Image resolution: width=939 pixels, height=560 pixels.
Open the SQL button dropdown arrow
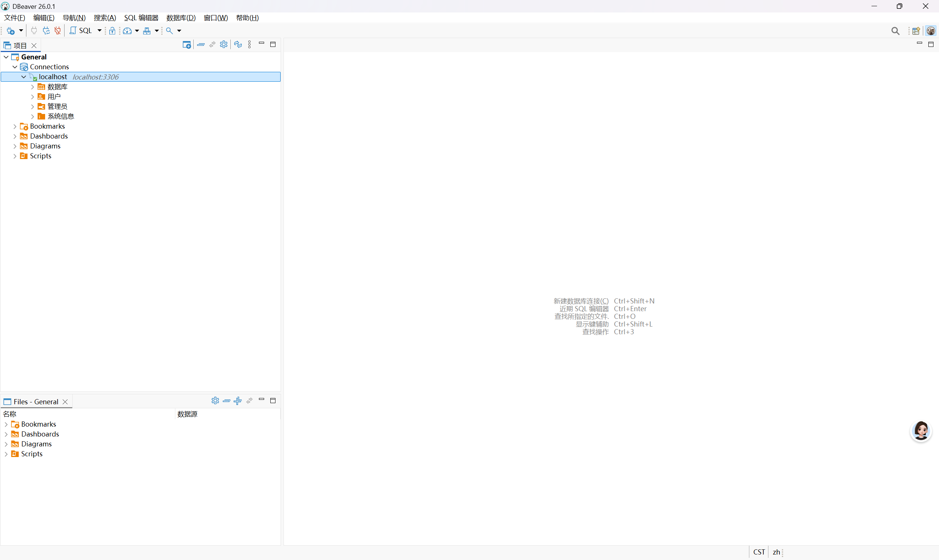coord(99,30)
